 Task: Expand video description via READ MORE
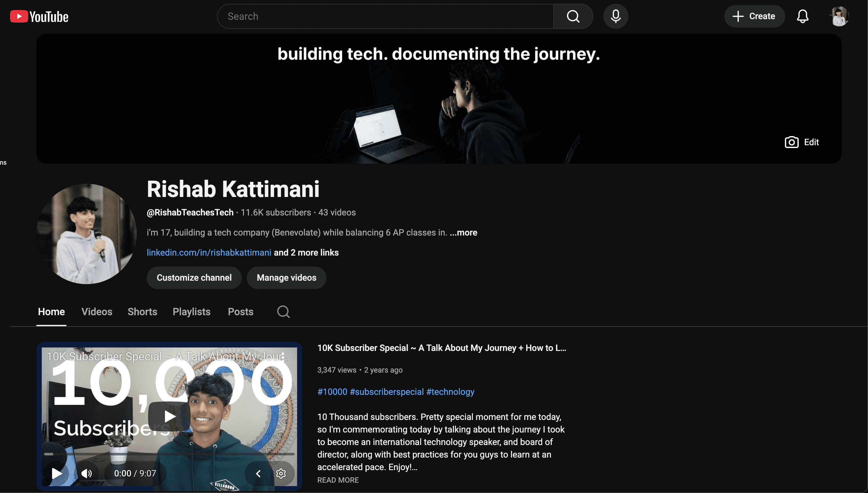[x=337, y=480]
